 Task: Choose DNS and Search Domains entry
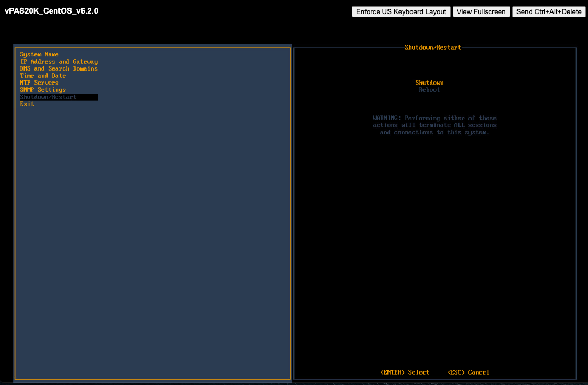click(x=59, y=68)
